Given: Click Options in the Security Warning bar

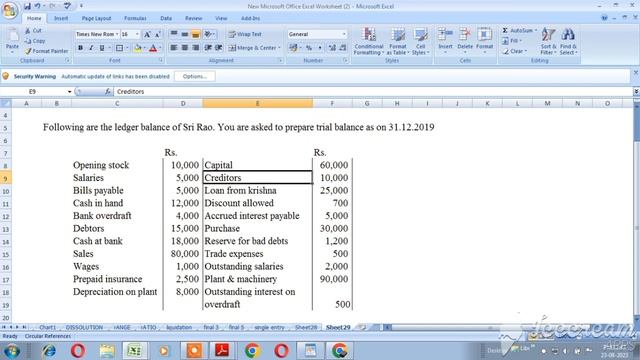Looking at the screenshot, I should tap(195, 76).
